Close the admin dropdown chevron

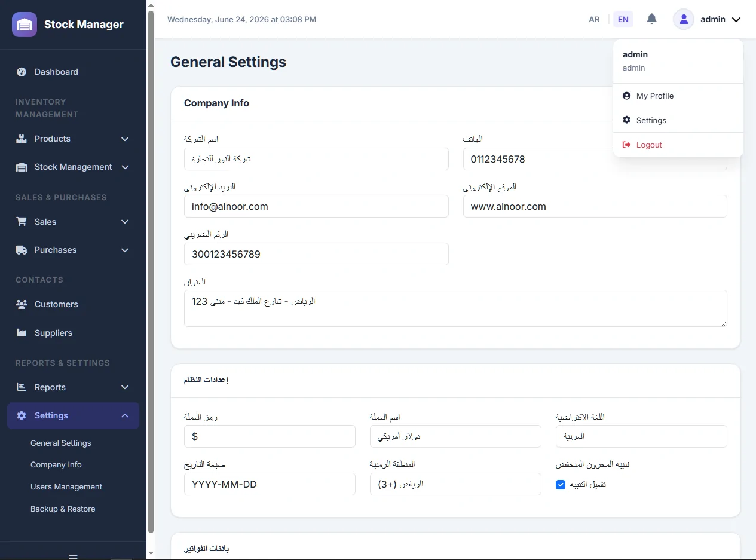(736, 20)
